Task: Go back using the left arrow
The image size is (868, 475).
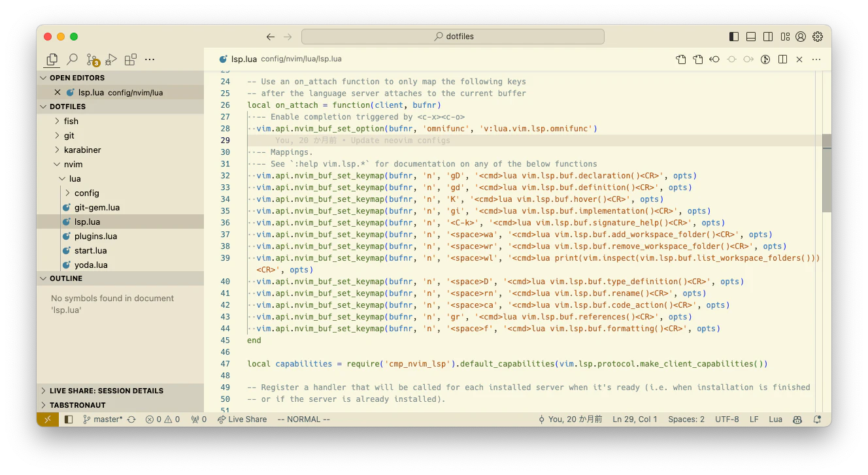Action: [271, 37]
